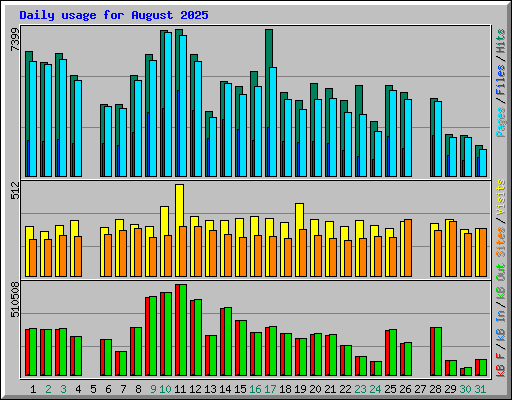This screenshot has height=400, width=512.
Task: Click the cyan files bar on day 13
Action: (x=213, y=147)
